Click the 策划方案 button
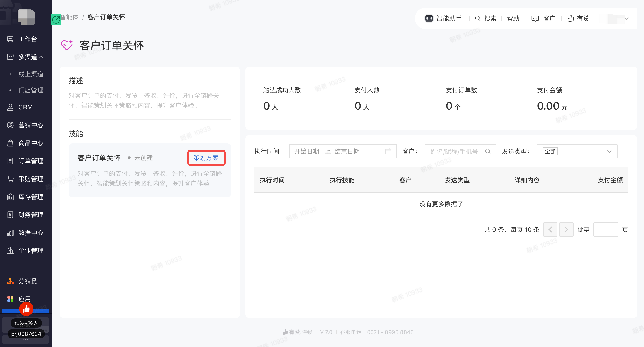644x347 pixels. 206,158
